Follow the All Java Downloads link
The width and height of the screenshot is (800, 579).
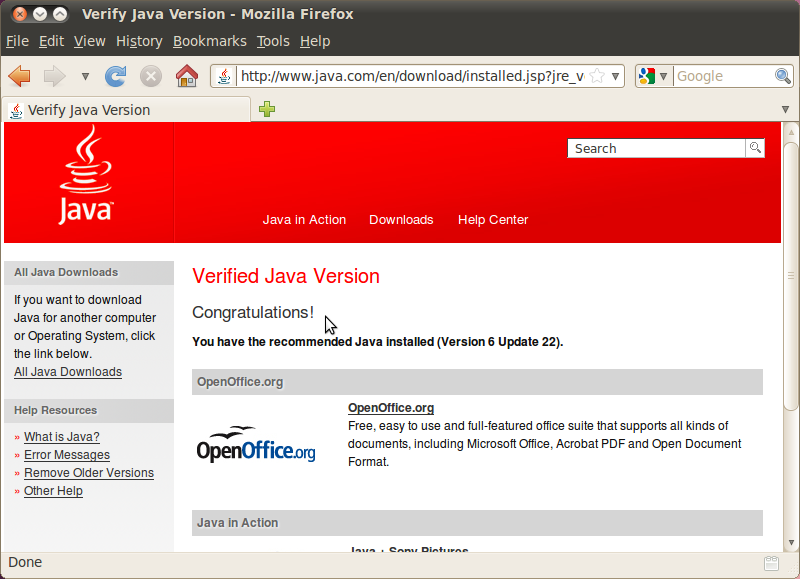tap(68, 372)
